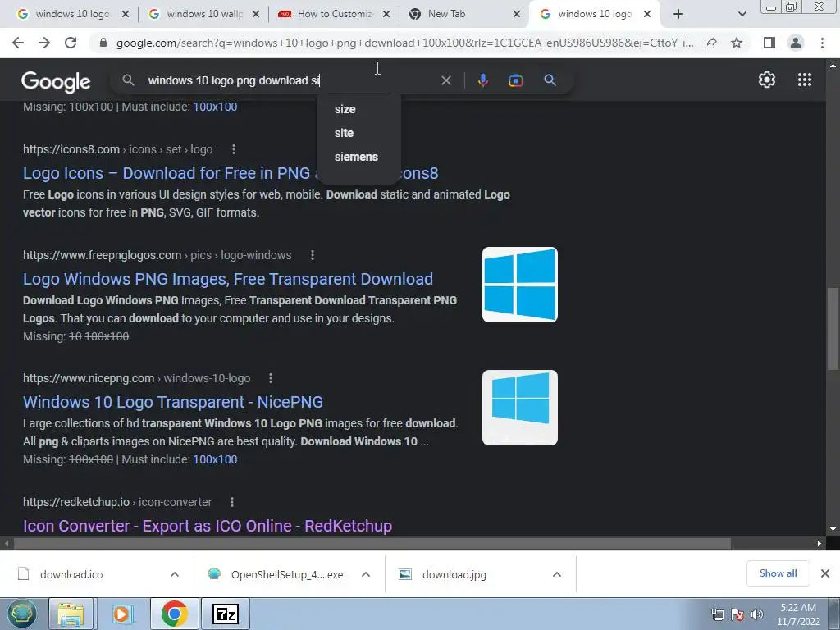Open Google quick settings gear
The width and height of the screenshot is (840, 630).
point(767,80)
